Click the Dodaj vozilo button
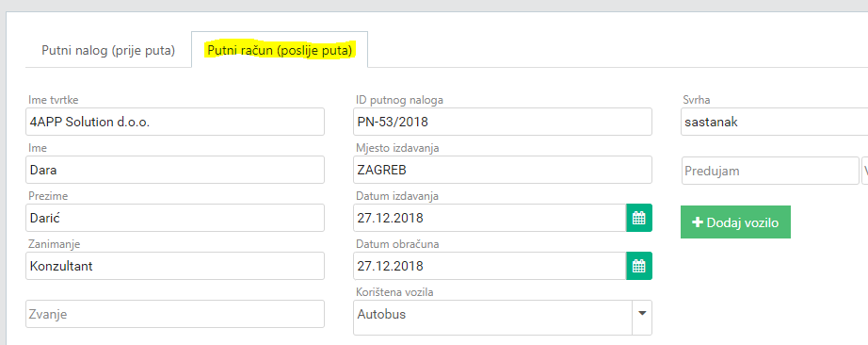Image resolution: width=868 pixels, height=345 pixels. click(735, 222)
